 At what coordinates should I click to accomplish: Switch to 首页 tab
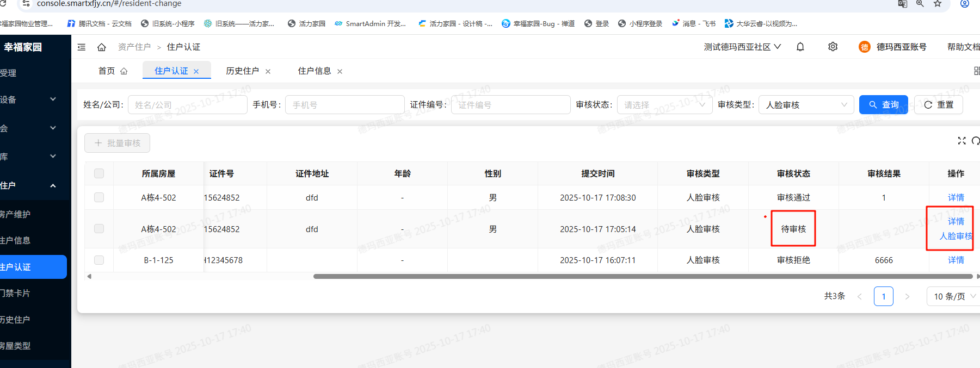pos(113,71)
